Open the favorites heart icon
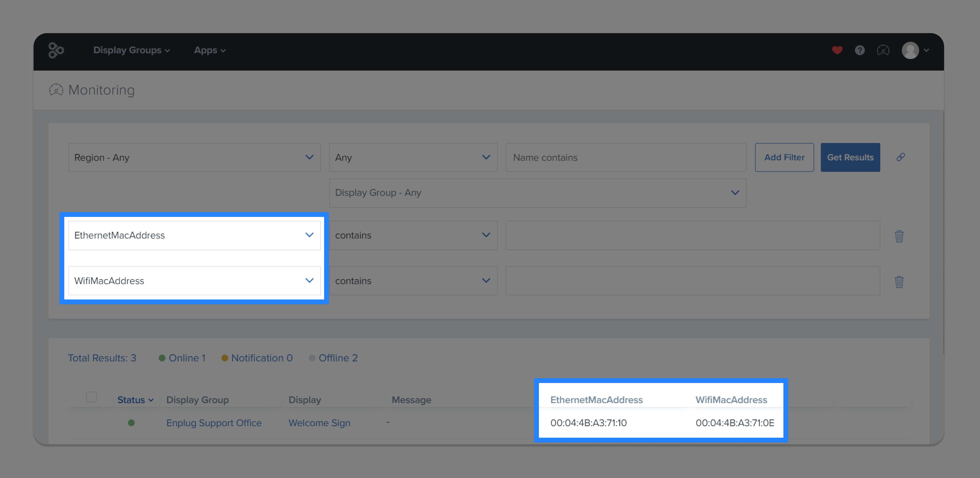The width and height of the screenshot is (980, 478). 837,50
